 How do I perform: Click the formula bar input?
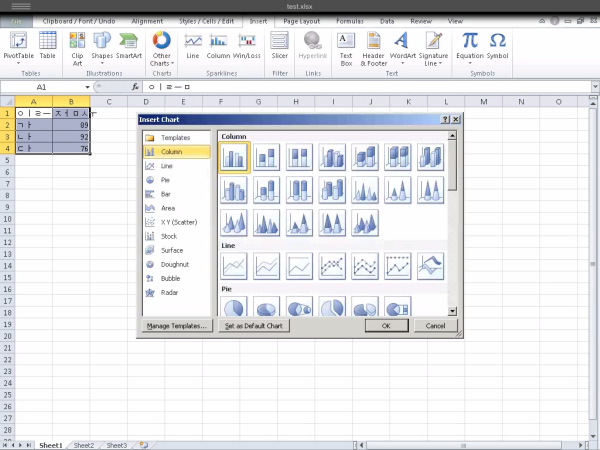(367, 87)
